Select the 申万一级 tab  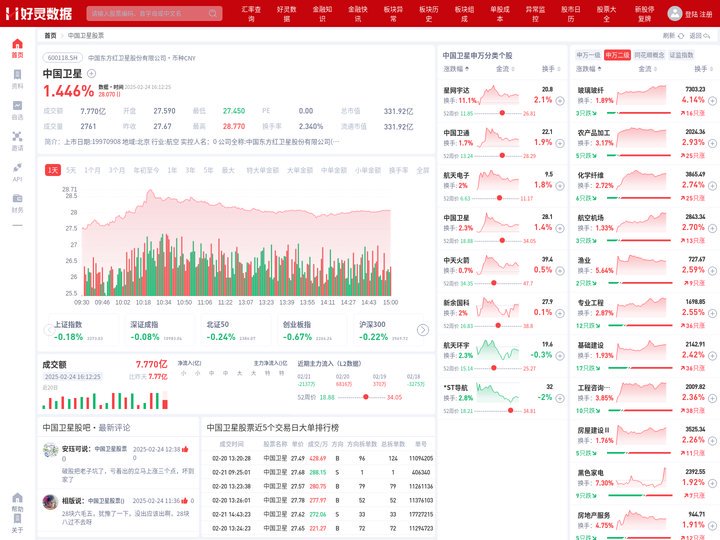point(588,55)
